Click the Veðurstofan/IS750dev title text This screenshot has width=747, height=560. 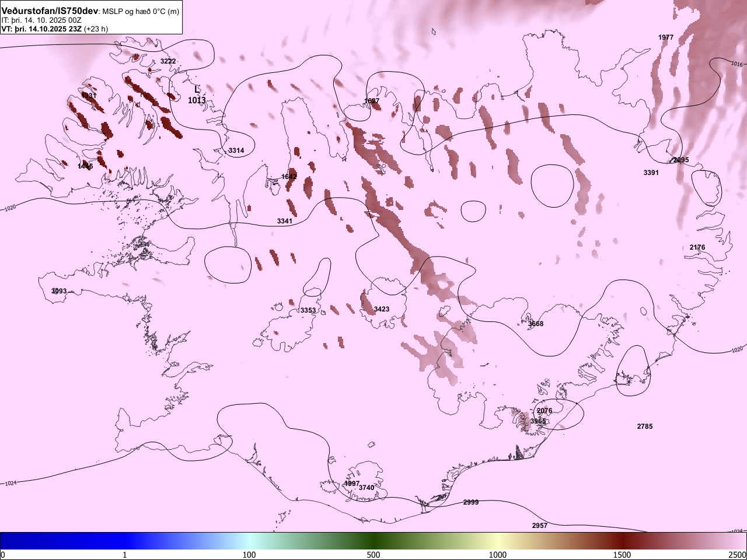click(x=50, y=11)
